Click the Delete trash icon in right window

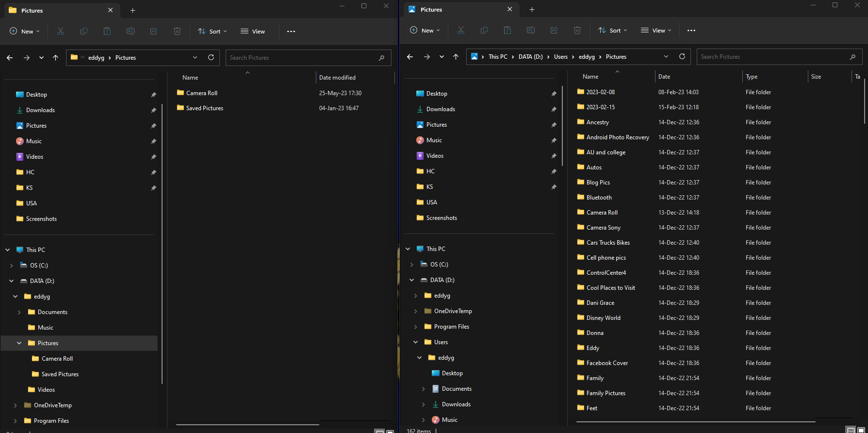coord(577,30)
